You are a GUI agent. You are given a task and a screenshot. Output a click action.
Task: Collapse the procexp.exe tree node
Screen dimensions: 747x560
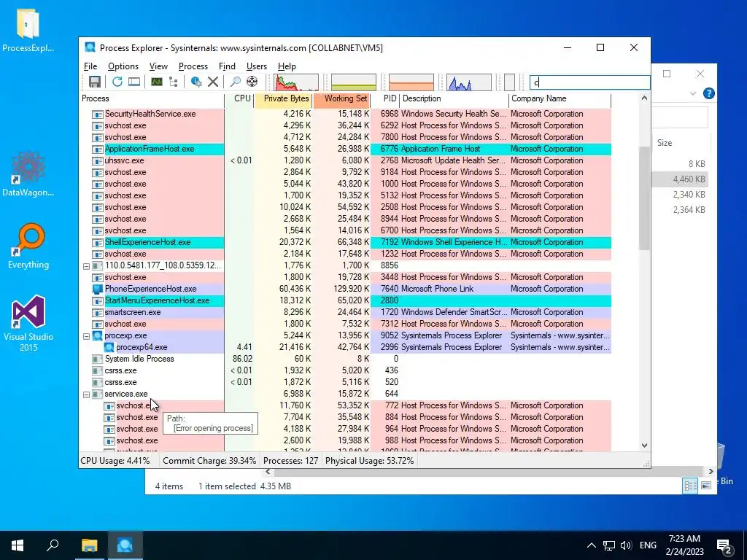click(86, 336)
